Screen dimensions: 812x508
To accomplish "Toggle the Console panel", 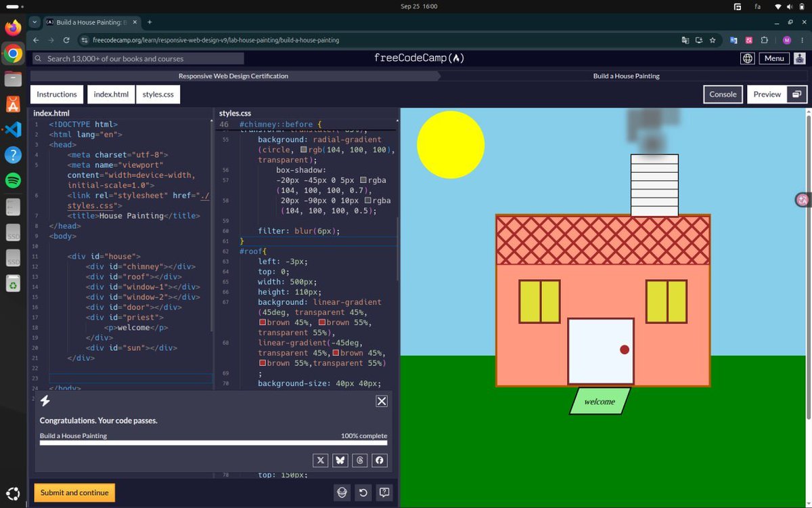I will pos(723,94).
